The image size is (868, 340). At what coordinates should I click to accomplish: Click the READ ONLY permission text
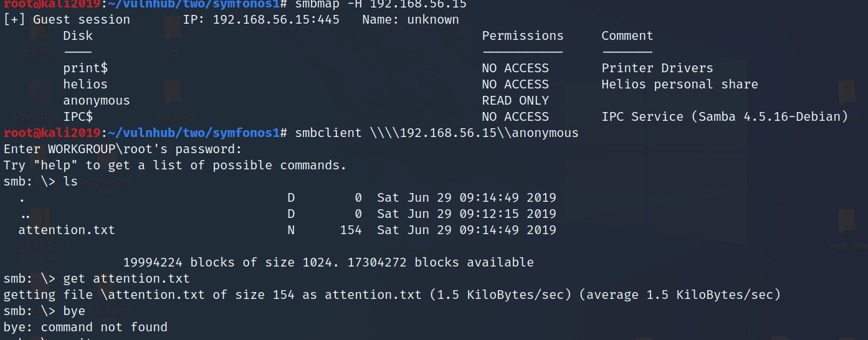coord(515,100)
